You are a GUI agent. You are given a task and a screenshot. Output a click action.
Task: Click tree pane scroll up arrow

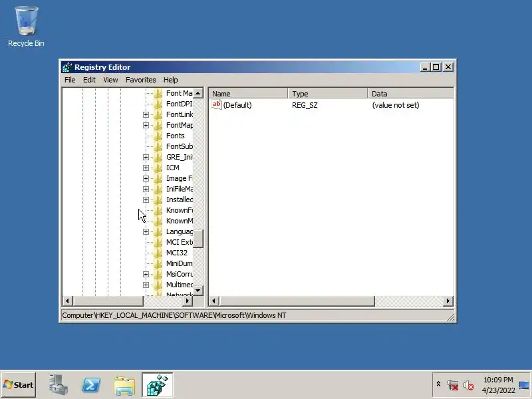(x=198, y=93)
